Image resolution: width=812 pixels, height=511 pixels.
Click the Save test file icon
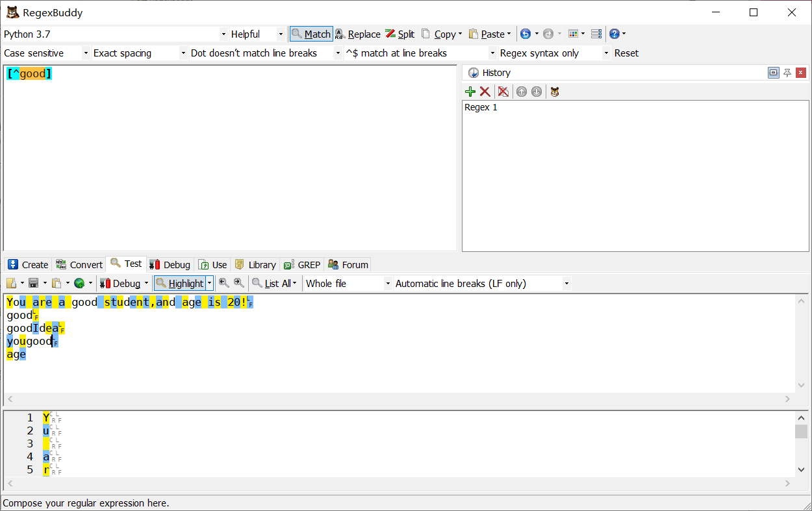(34, 283)
